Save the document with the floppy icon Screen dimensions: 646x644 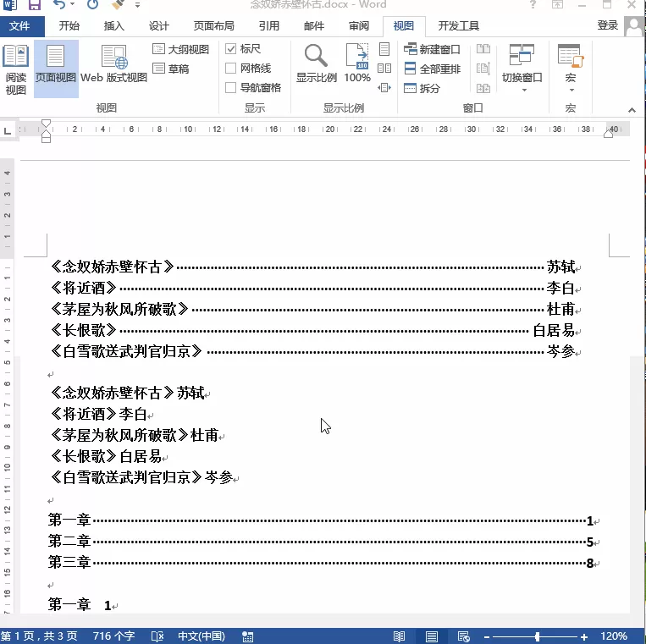click(x=35, y=4)
